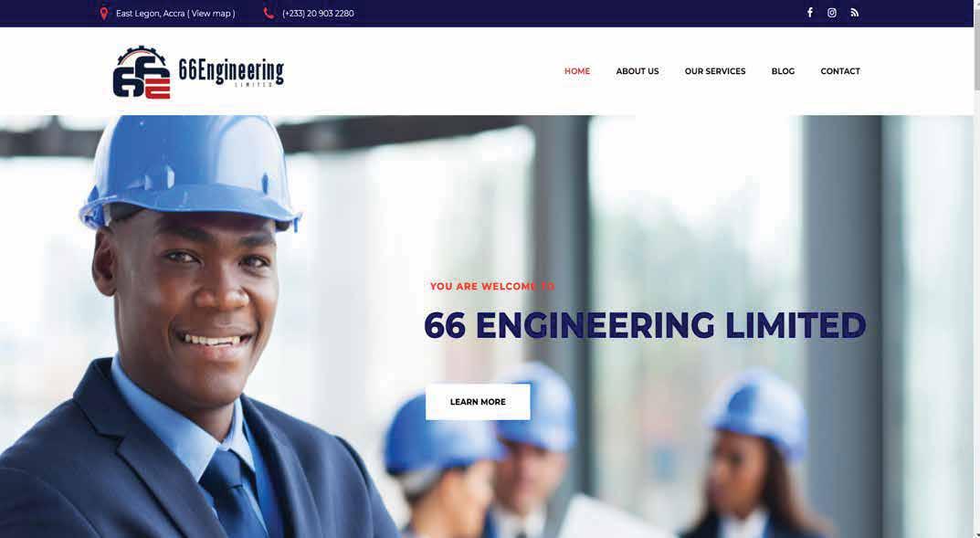Follow the View map link

[x=213, y=13]
